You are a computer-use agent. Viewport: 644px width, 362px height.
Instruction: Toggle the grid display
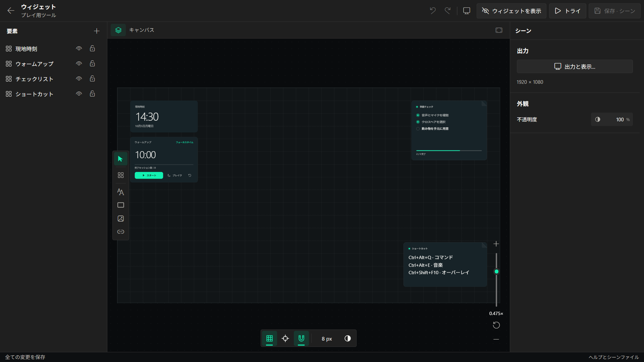(269, 339)
